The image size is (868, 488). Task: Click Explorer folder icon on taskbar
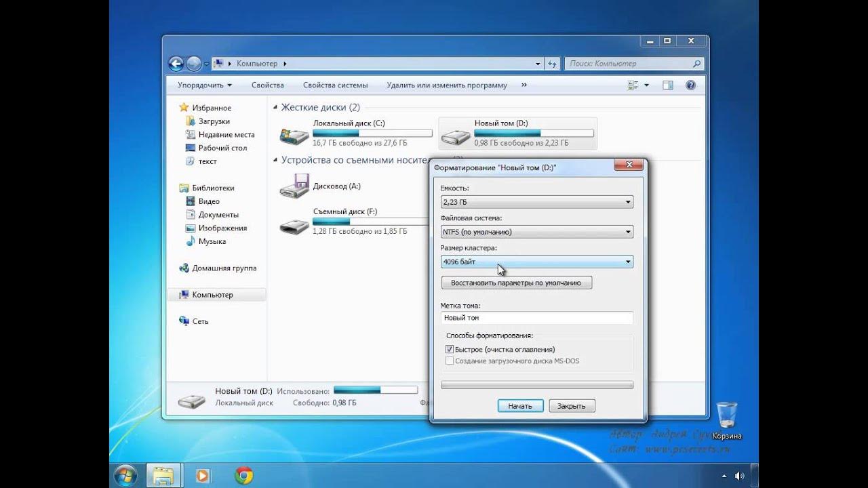(163, 475)
